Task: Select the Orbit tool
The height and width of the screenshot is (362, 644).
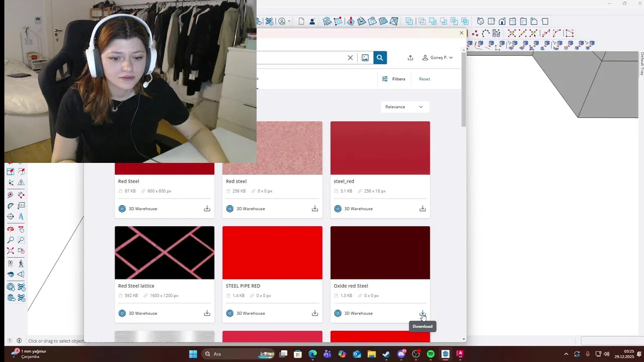Action: tap(11, 229)
